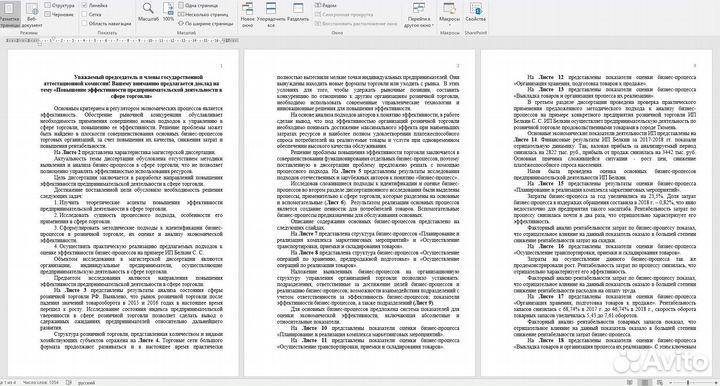Switch to Веб-документ view
Screen dimensions: 720x386
[x=32, y=15]
